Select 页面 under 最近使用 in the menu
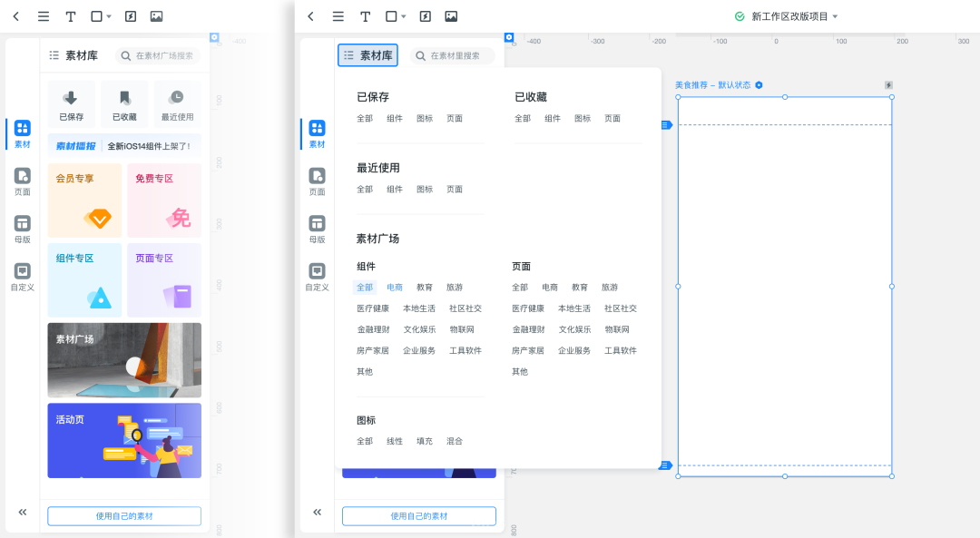This screenshot has height=538, width=980. coord(455,189)
